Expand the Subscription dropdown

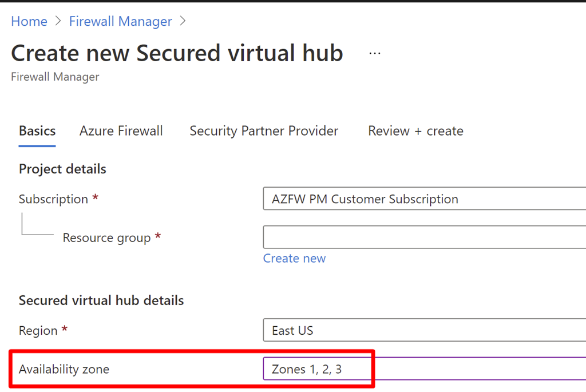pyautogui.click(x=424, y=199)
